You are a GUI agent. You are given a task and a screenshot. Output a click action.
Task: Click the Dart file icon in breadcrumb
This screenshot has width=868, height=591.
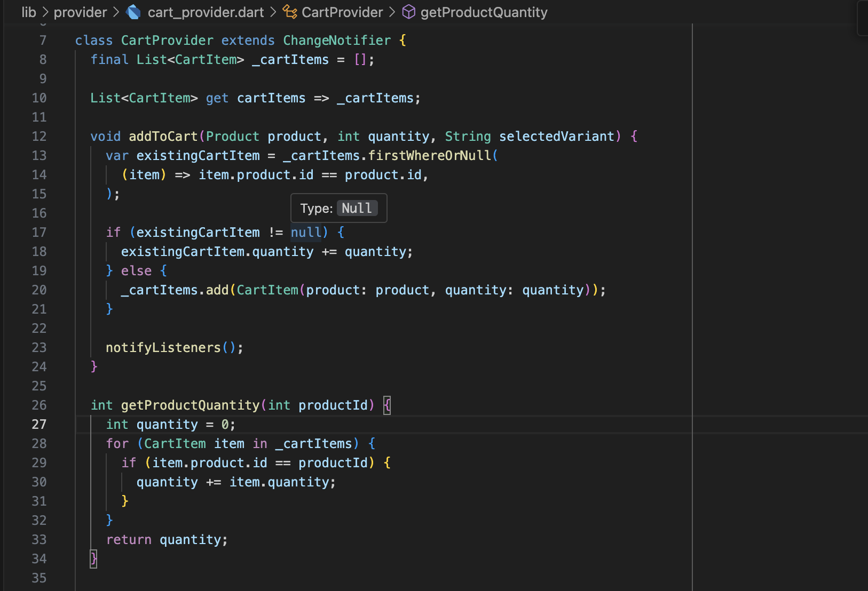pos(133,12)
